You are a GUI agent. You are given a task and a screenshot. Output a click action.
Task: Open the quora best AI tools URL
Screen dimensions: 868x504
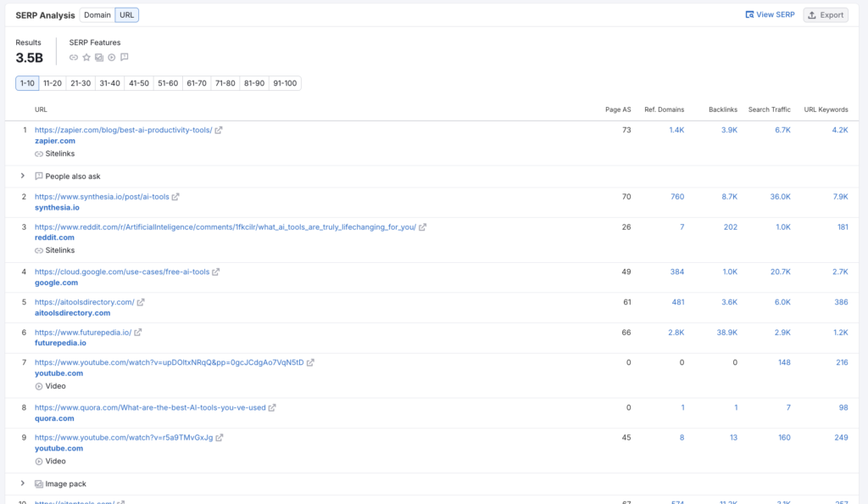pos(150,407)
